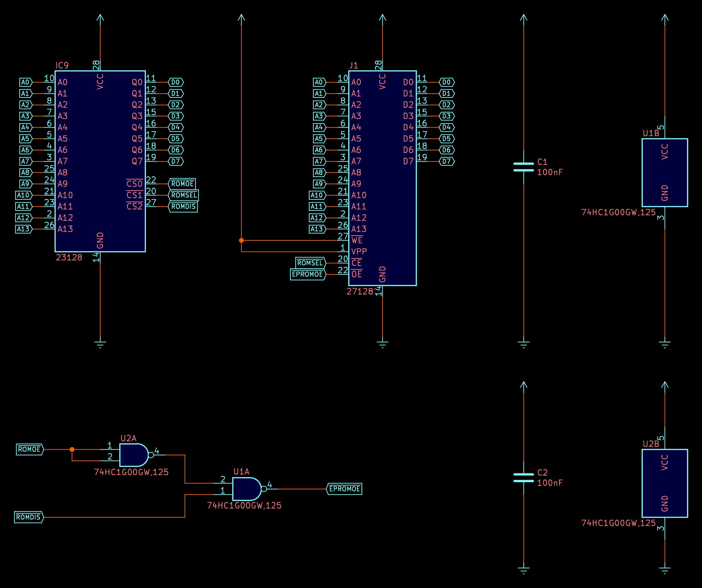Image resolution: width=702 pixels, height=588 pixels.
Task: Click the ROMSEL label on IC9 pin 20
Action: click(x=183, y=195)
